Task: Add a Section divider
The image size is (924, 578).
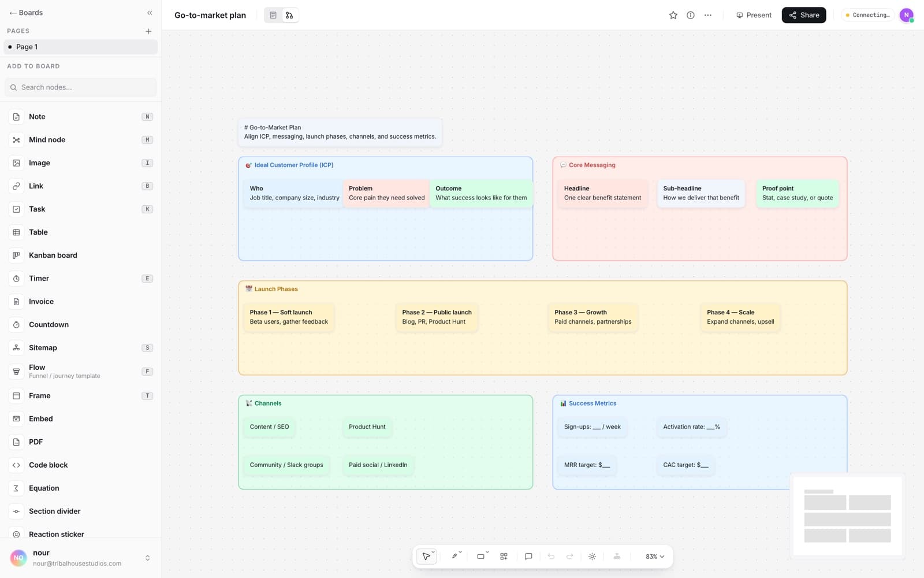Action: click(x=80, y=512)
